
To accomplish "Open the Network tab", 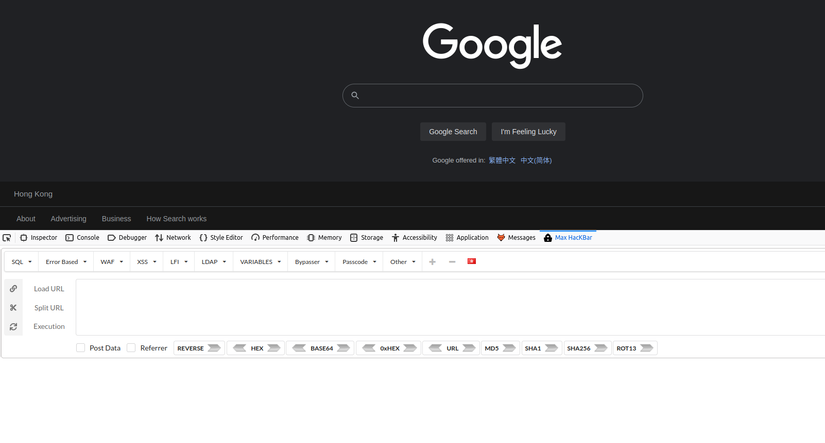I will coord(173,238).
